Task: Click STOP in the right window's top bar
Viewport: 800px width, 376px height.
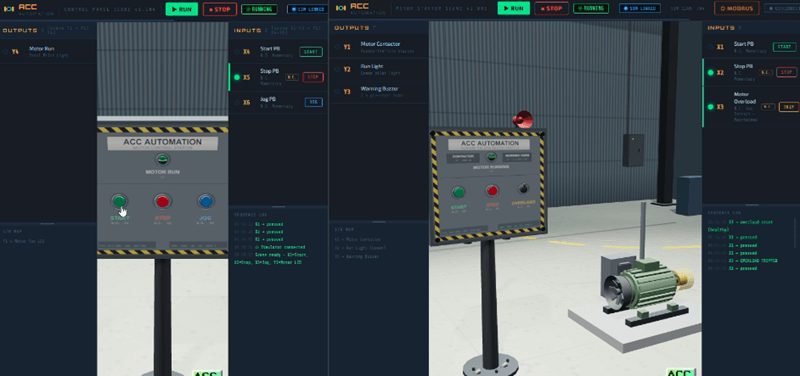Action: coord(552,8)
